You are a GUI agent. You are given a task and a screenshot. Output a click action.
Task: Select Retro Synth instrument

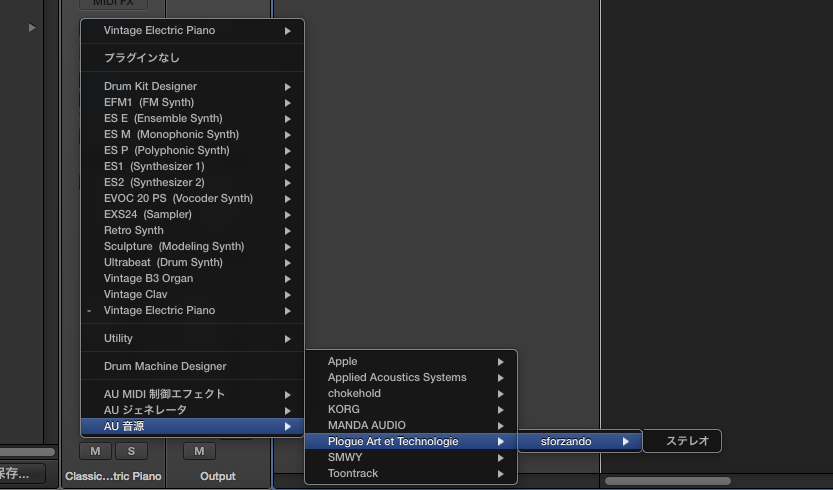(x=192, y=230)
